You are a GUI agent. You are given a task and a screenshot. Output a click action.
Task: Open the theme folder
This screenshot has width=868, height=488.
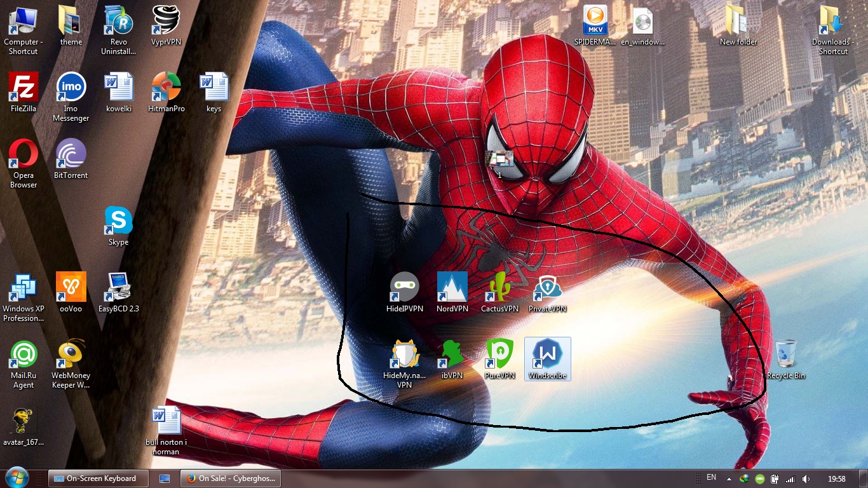pyautogui.click(x=71, y=25)
